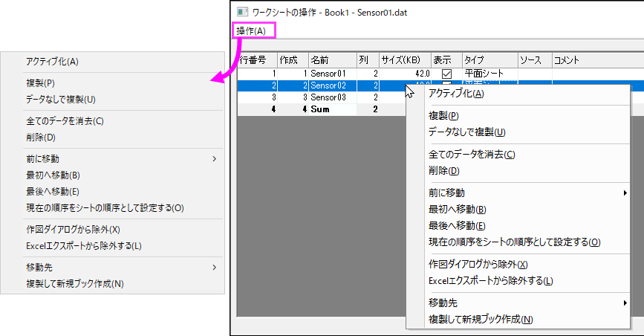Toggle the 表示 checkbox for Sensor01
The image size is (644, 336).
tap(446, 74)
